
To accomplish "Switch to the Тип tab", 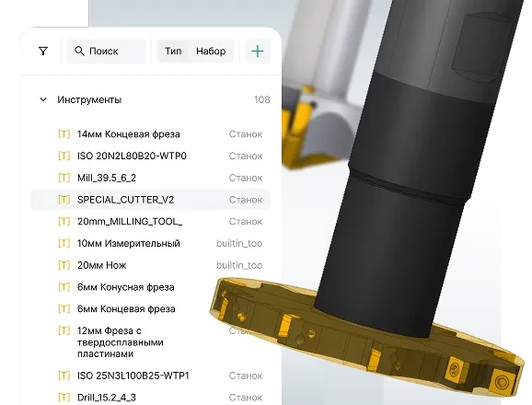I will [x=173, y=52].
